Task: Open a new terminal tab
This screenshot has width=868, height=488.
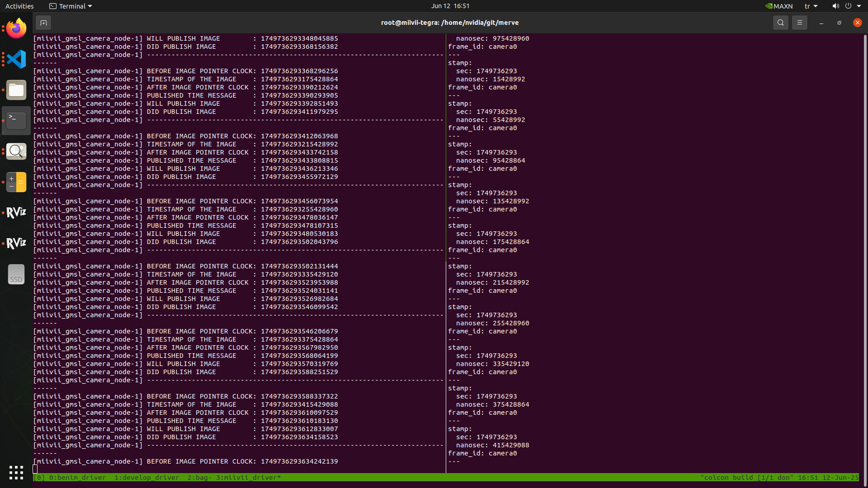Action: tap(43, 23)
